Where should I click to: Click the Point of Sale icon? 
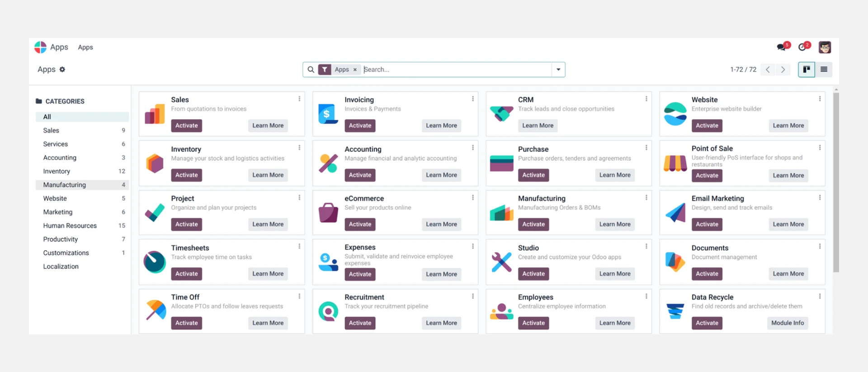(x=675, y=163)
